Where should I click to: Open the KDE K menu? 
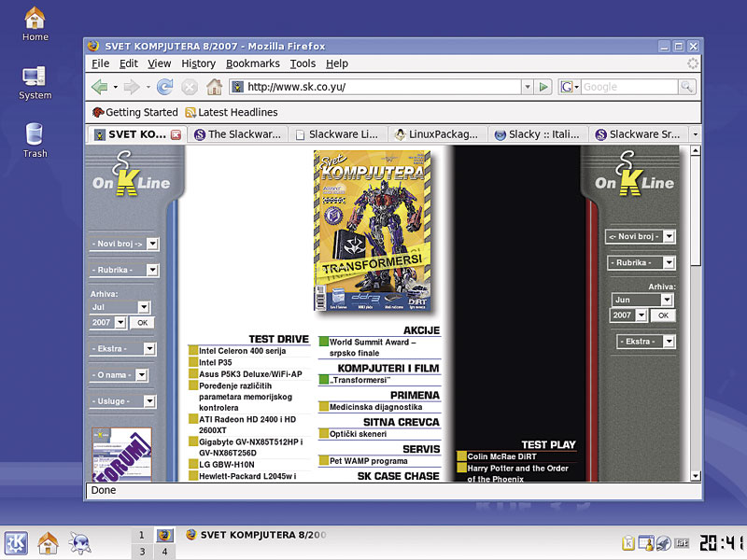16,543
